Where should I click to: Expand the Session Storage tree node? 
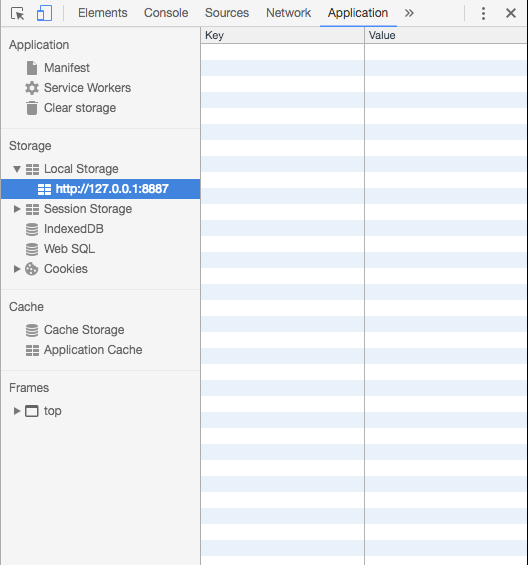tap(17, 209)
